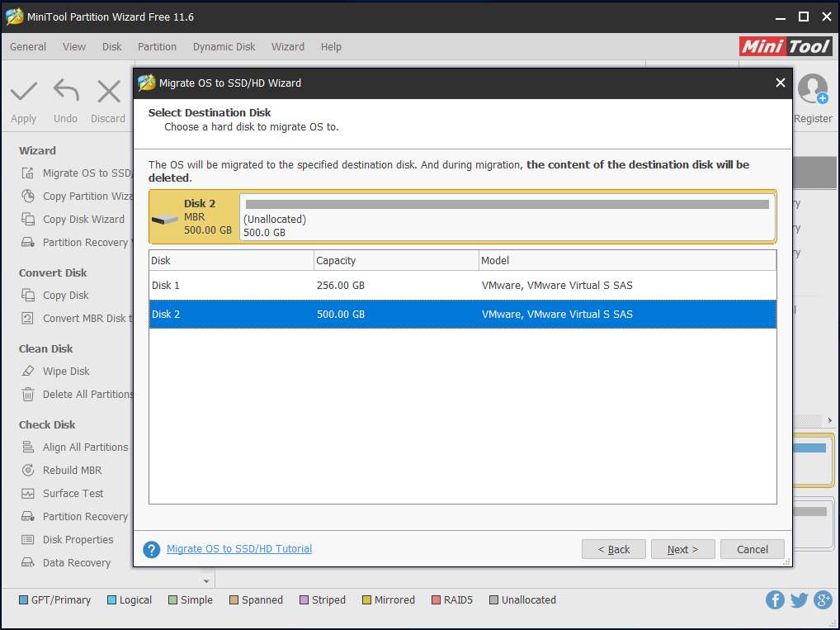This screenshot has height=630, width=840.
Task: Click the Back button
Action: tap(613, 550)
